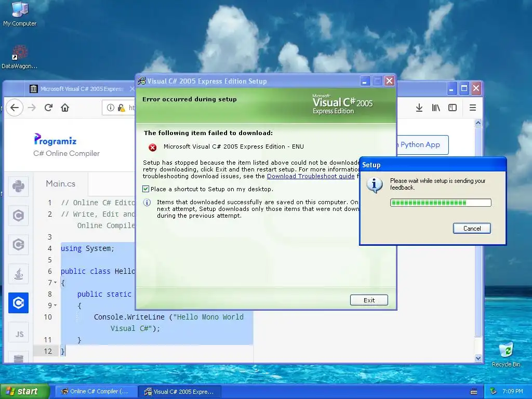Image resolution: width=532 pixels, height=399 pixels.
Task: Click the browser address bar field
Action: click(119, 108)
